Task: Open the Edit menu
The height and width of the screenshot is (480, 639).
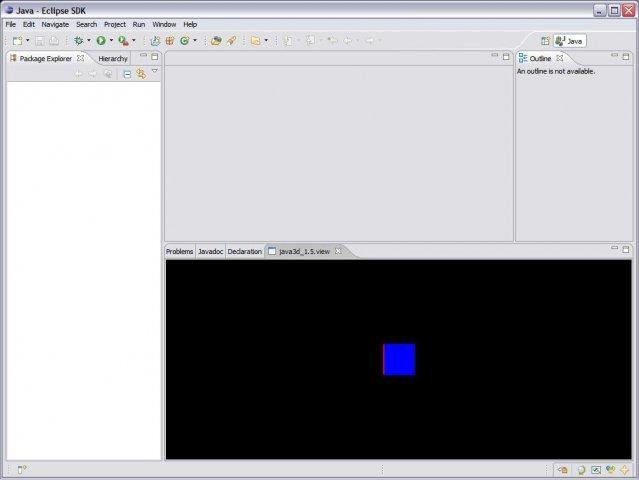Action: (x=29, y=24)
